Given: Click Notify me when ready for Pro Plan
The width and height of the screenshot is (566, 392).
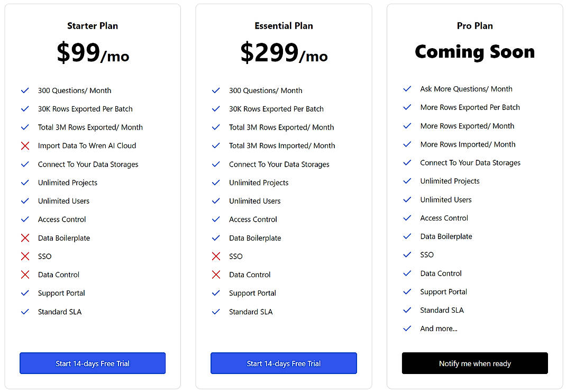Looking at the screenshot, I should [x=474, y=363].
